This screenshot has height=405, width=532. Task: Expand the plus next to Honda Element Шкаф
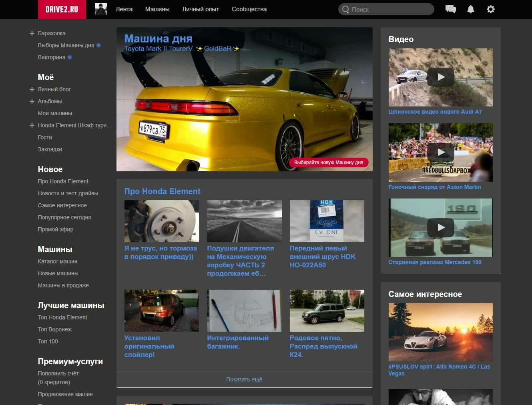point(32,125)
